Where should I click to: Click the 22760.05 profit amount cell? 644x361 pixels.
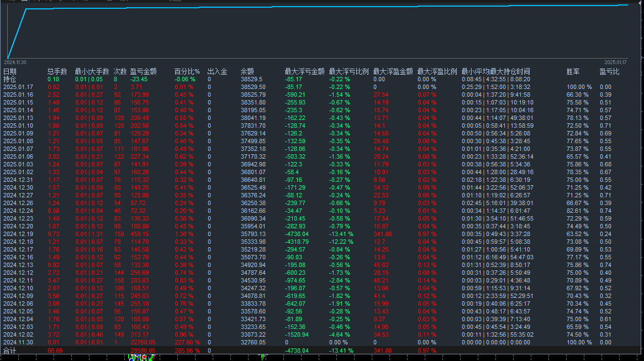coord(143,343)
